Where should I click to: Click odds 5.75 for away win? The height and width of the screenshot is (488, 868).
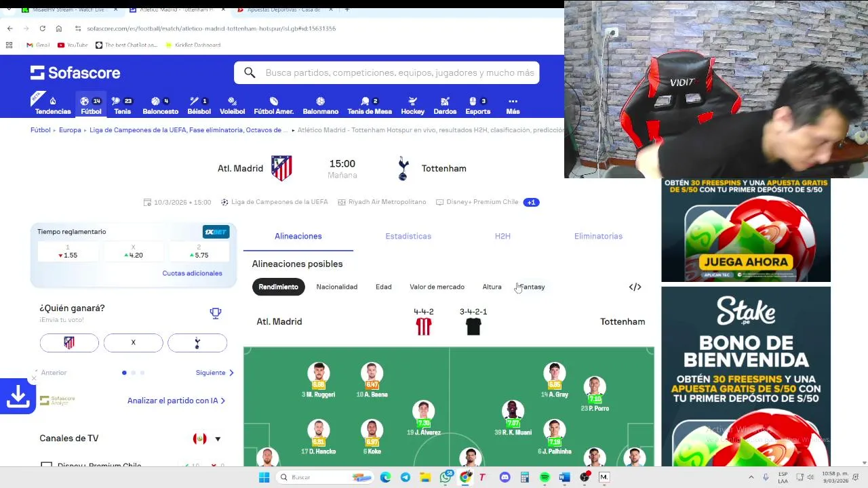click(x=199, y=252)
